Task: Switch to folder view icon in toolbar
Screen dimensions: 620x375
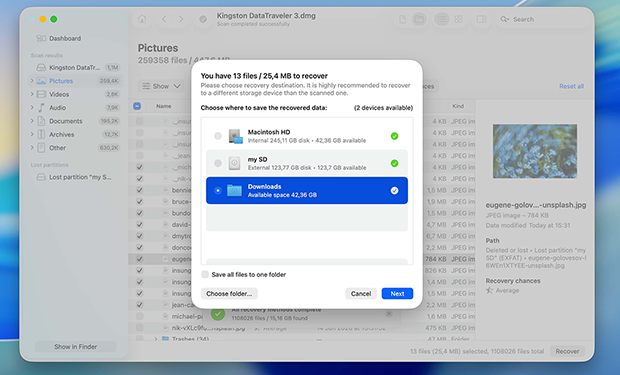Action: [x=419, y=19]
